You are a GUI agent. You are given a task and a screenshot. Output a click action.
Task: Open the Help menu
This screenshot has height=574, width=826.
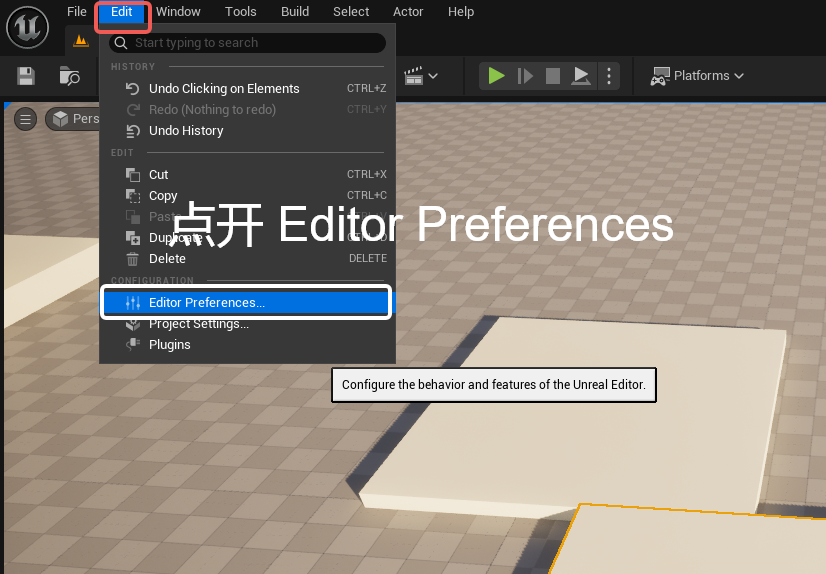point(461,12)
